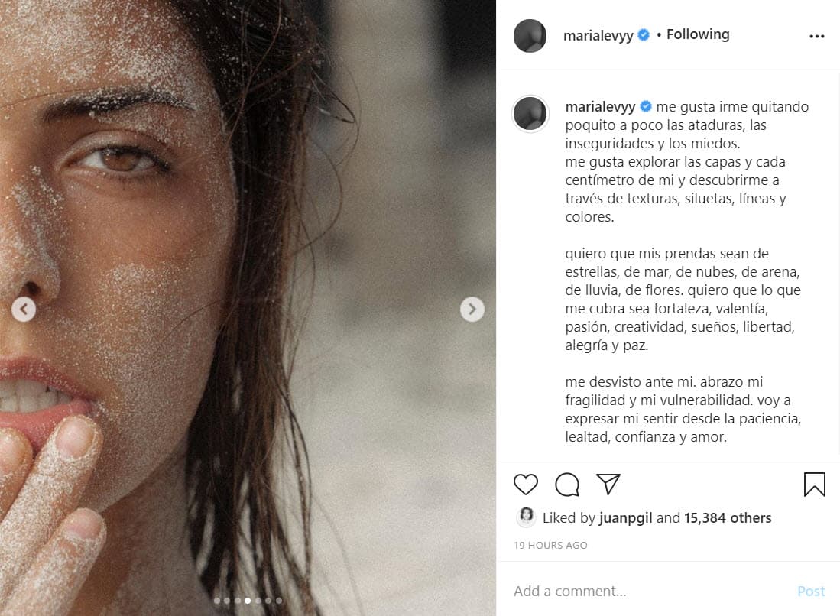See who liked by clicking 15,384 others
The width and height of the screenshot is (840, 616).
coord(728,517)
